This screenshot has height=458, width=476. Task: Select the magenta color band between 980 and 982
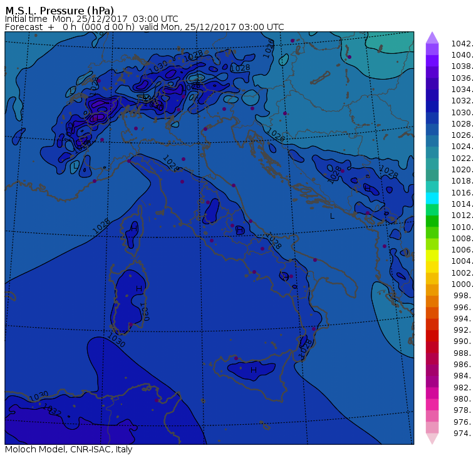click(432, 393)
